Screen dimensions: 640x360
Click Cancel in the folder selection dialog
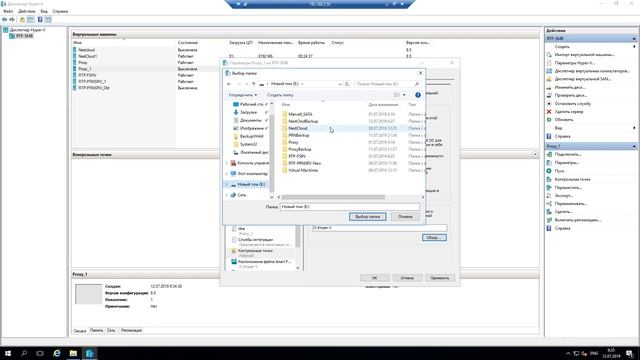coord(405,217)
